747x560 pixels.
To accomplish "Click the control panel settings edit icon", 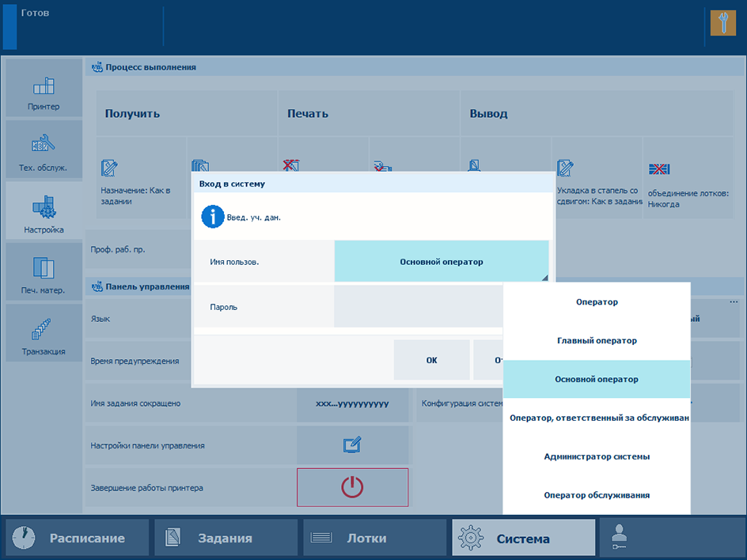I will (353, 445).
